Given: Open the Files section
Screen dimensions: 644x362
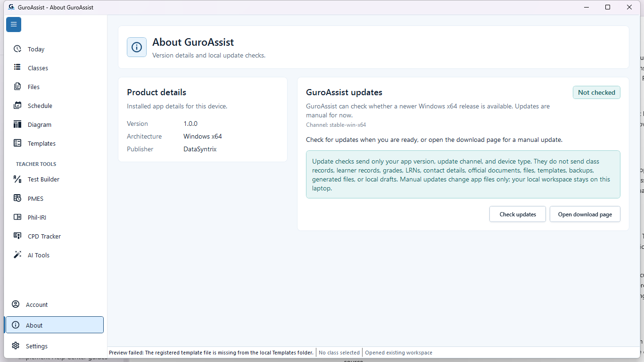Looking at the screenshot, I should click(54, 87).
